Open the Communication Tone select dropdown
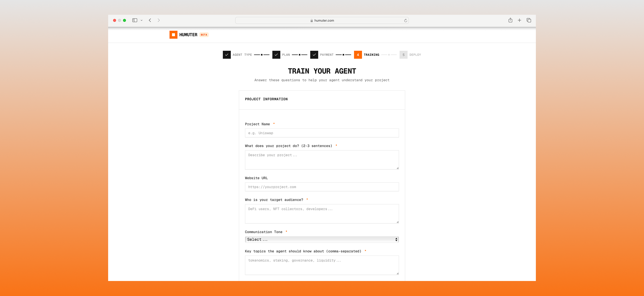 click(322, 239)
